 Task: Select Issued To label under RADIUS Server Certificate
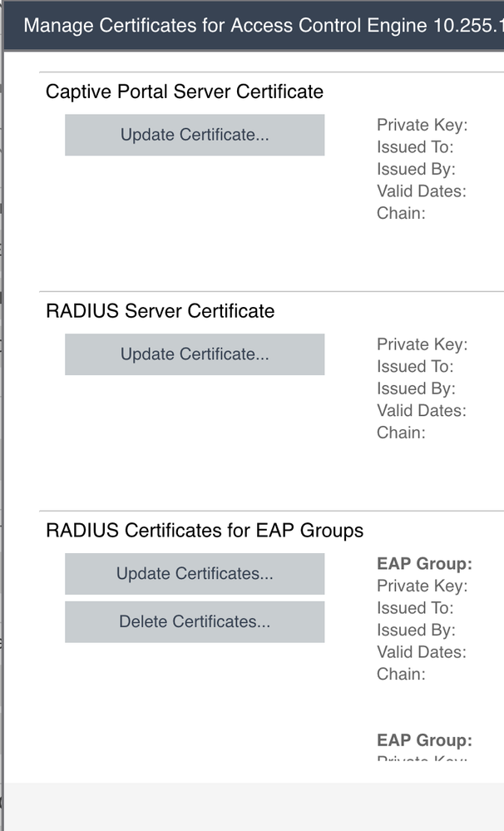[x=414, y=366]
